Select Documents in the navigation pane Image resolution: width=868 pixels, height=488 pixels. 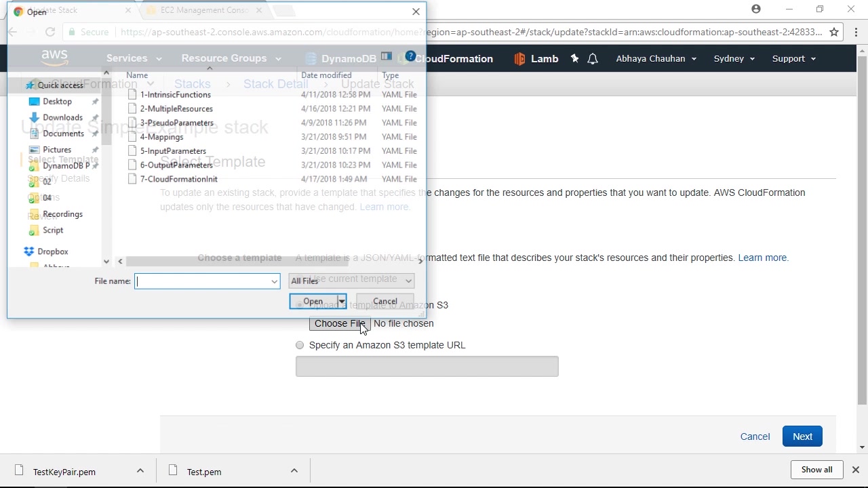coord(63,134)
